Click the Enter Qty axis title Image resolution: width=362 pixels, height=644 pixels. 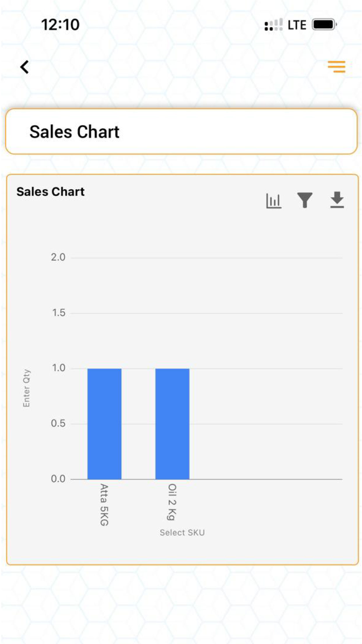[x=26, y=388]
